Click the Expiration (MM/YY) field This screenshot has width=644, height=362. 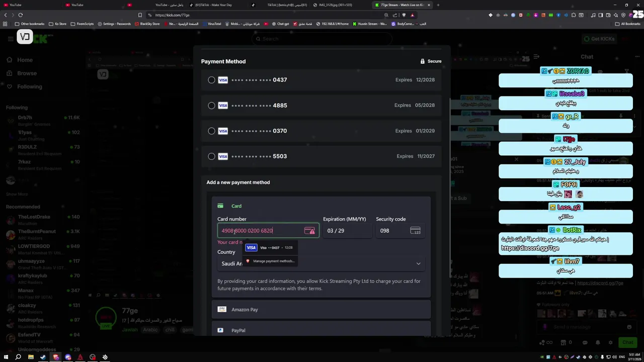[347, 231]
